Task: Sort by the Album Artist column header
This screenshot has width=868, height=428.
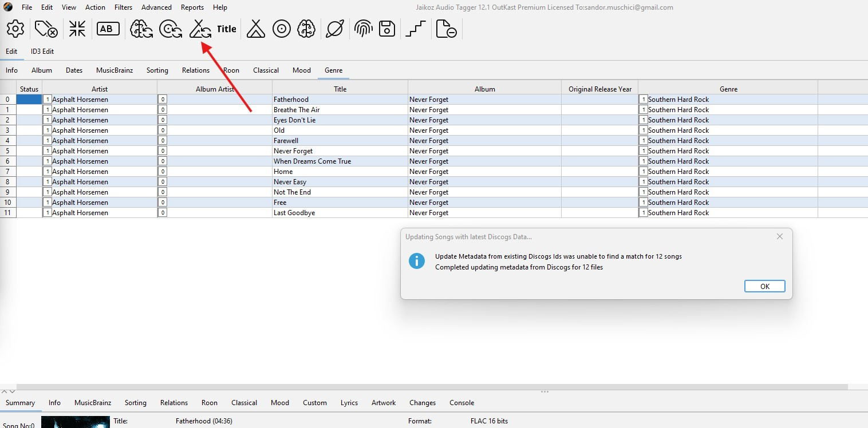Action: point(215,89)
